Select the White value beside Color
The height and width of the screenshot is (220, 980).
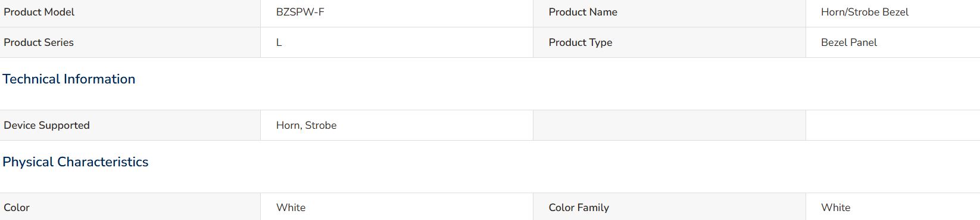click(291, 207)
